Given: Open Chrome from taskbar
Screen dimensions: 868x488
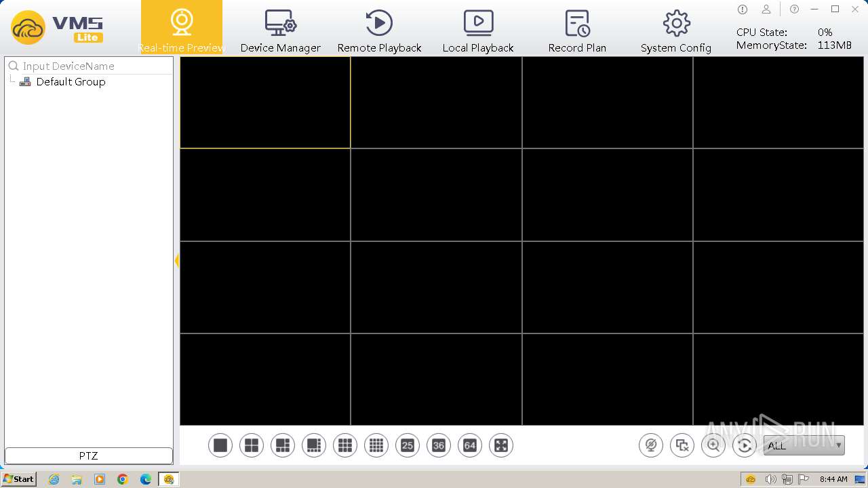Looking at the screenshot, I should click(x=123, y=479).
